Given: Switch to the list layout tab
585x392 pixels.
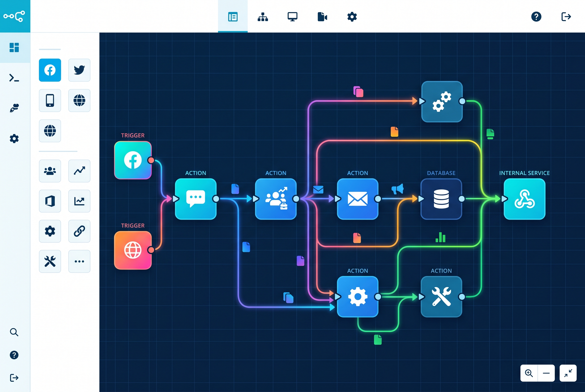Looking at the screenshot, I should click(x=233, y=16).
